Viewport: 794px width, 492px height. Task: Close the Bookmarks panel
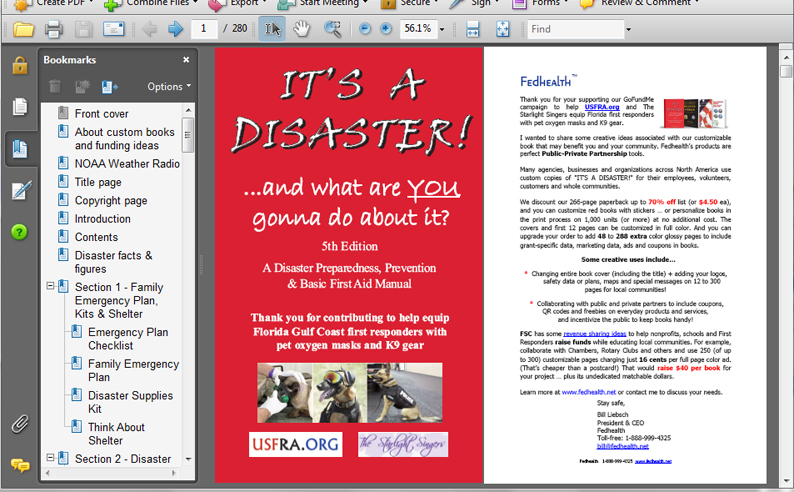186,60
